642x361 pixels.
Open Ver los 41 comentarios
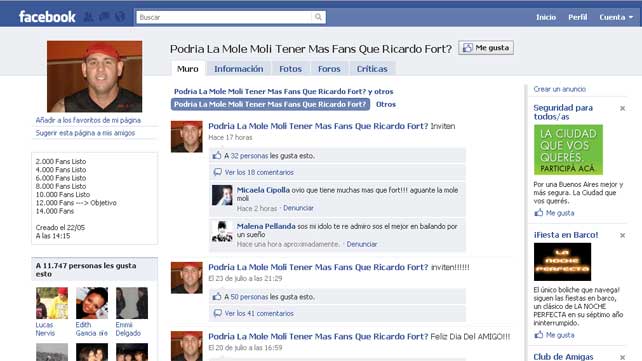(259, 314)
